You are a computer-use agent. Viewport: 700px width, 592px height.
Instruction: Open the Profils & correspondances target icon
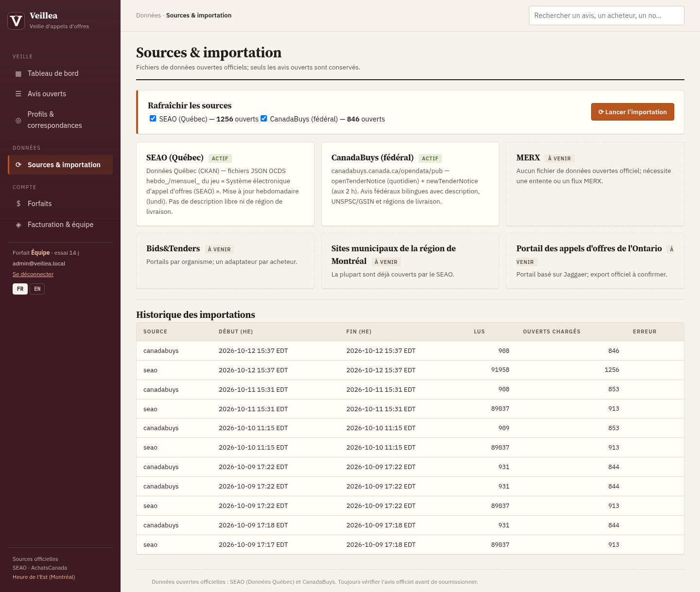18,120
